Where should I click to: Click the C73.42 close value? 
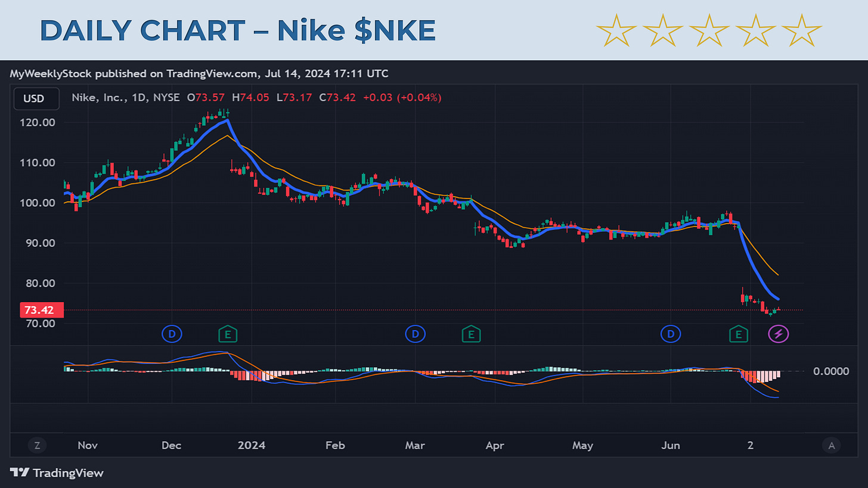[338, 98]
